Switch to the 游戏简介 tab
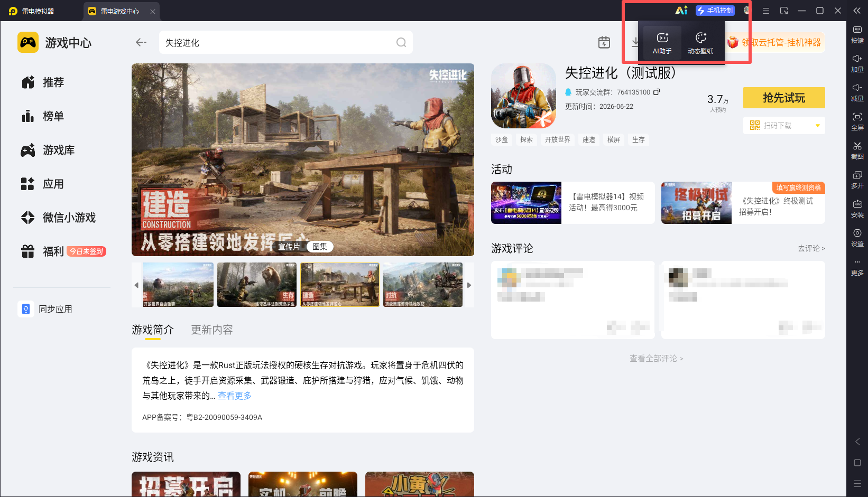 point(153,330)
